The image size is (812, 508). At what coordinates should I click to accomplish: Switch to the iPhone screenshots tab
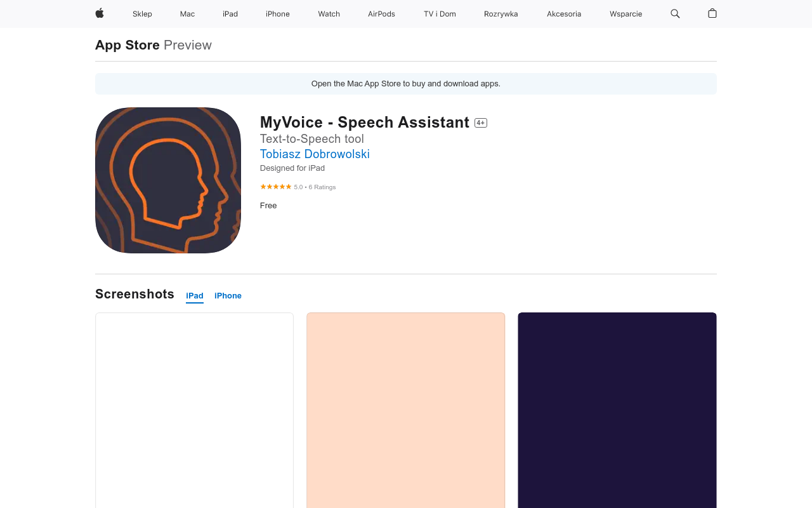228,296
